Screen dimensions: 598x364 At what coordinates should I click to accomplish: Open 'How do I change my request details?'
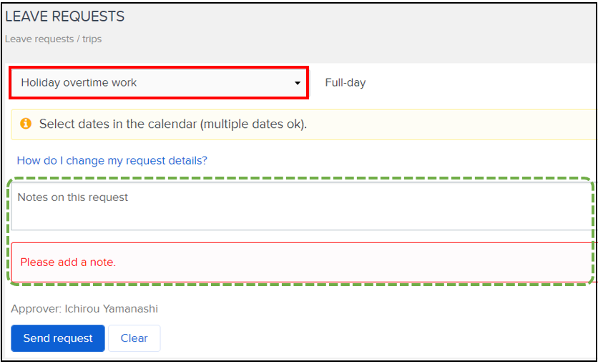click(112, 160)
